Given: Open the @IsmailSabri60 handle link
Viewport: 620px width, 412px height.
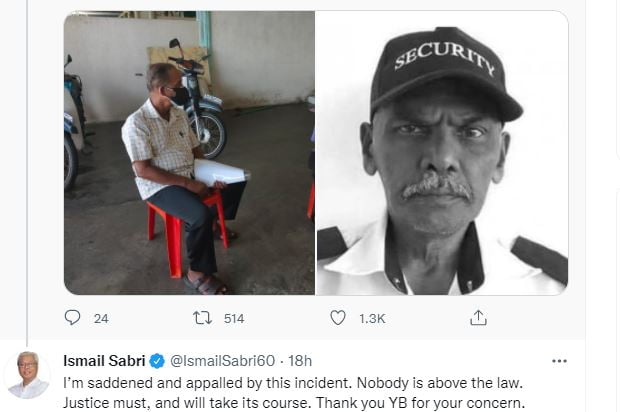Looking at the screenshot, I should [x=219, y=361].
